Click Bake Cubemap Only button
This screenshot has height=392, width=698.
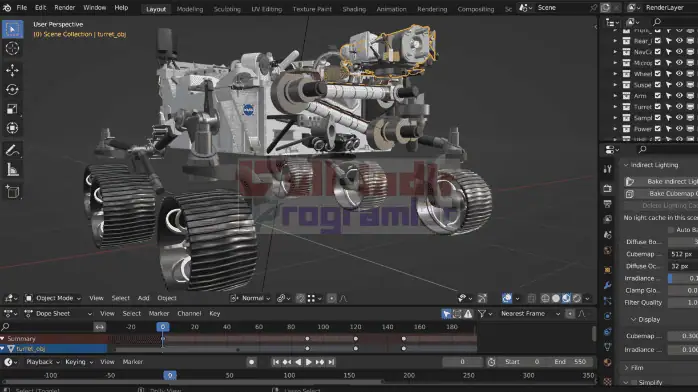661,194
